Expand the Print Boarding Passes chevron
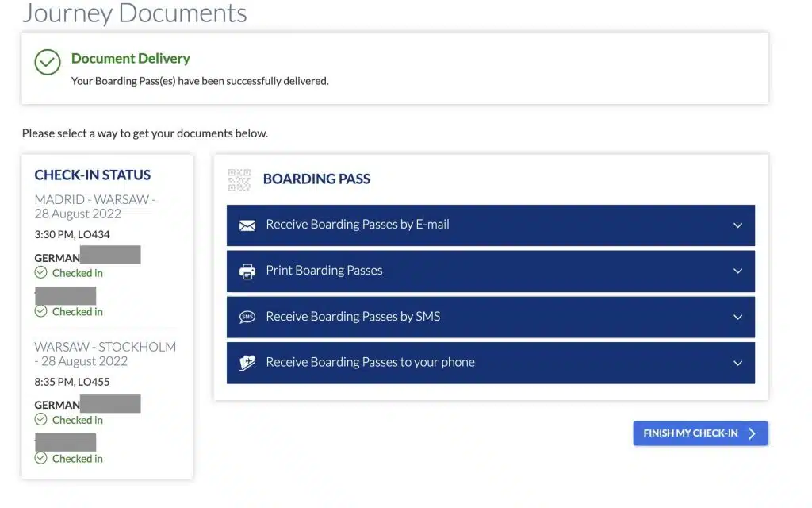The height and width of the screenshot is (508, 812). 737,271
